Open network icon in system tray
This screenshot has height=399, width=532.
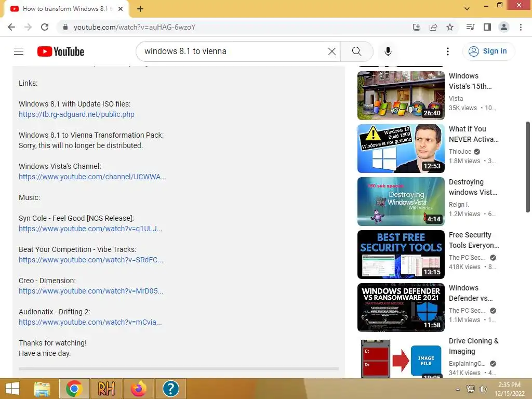[x=470, y=389]
